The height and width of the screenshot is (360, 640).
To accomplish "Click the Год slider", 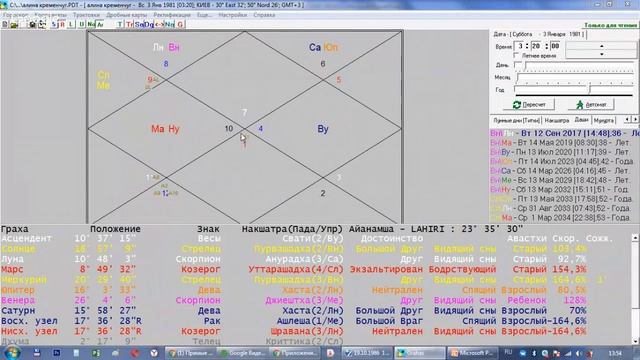I will pyautogui.click(x=574, y=90).
